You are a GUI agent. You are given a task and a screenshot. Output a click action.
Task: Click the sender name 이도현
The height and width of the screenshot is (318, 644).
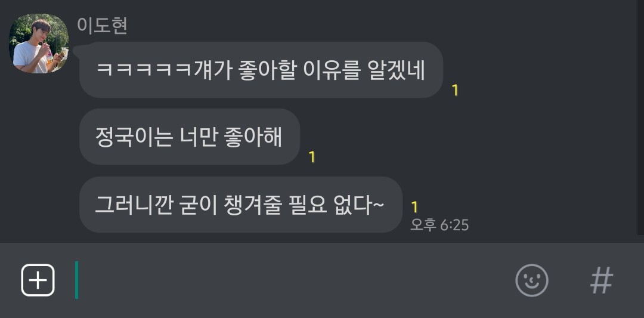pos(103,26)
